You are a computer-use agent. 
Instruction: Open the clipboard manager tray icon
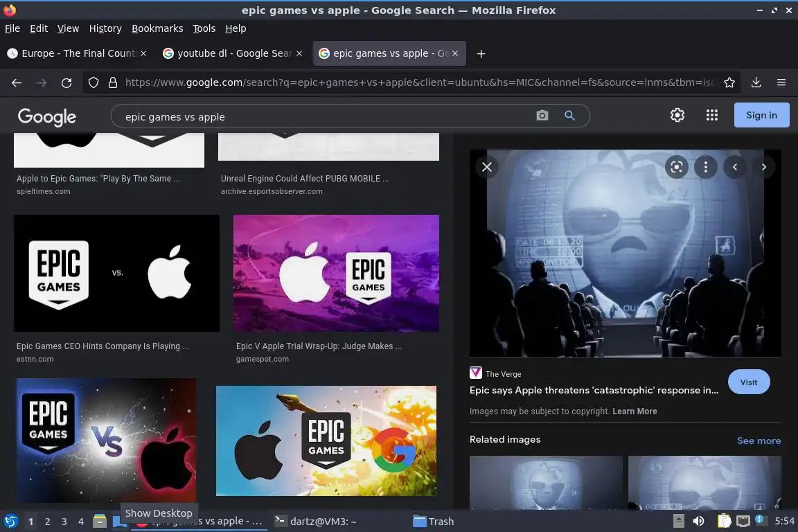(x=724, y=522)
